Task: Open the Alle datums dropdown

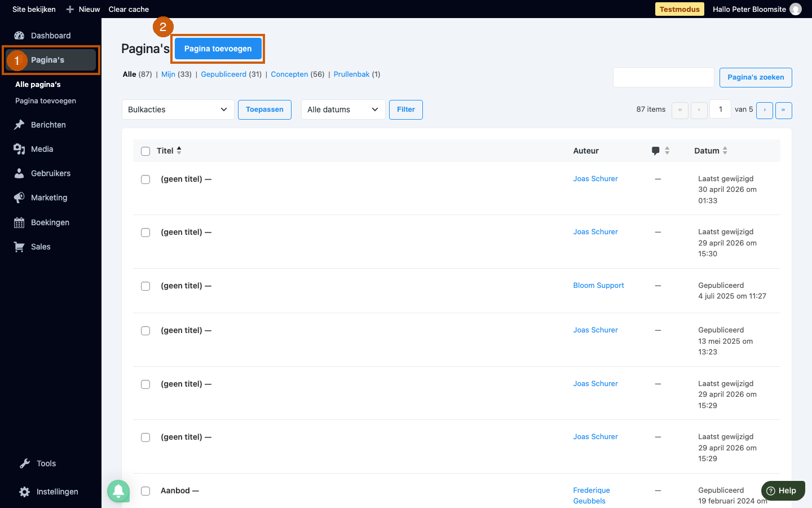Action: (343, 110)
